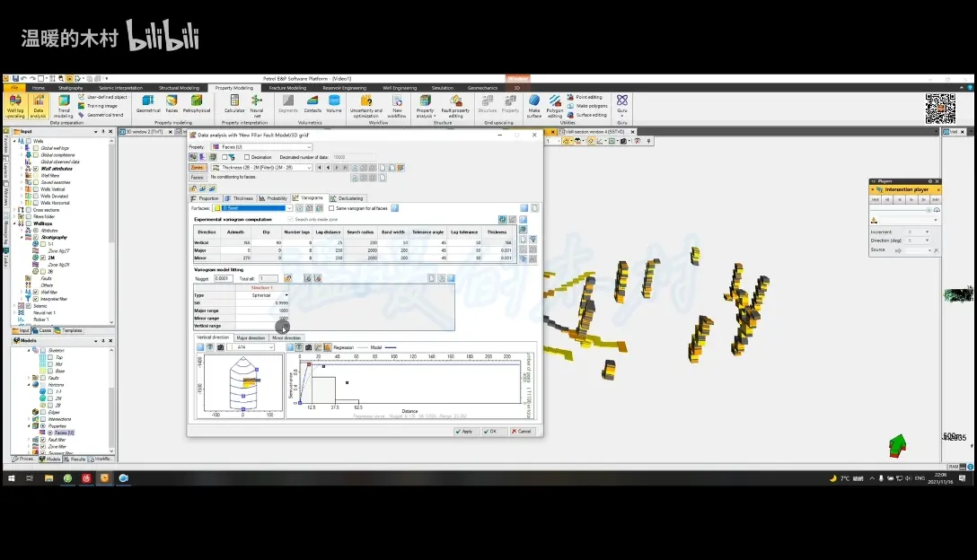The width and height of the screenshot is (977, 560).
Task: Open Polygon editing tool
Action: point(555,104)
